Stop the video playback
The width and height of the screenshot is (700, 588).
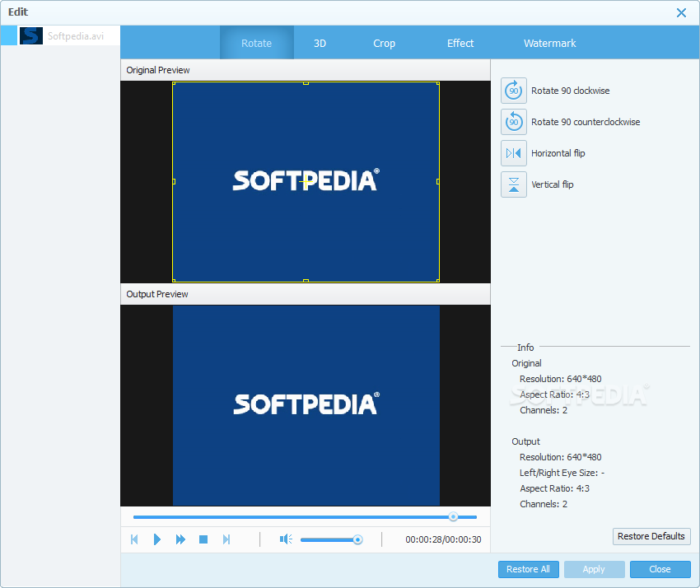(203, 539)
